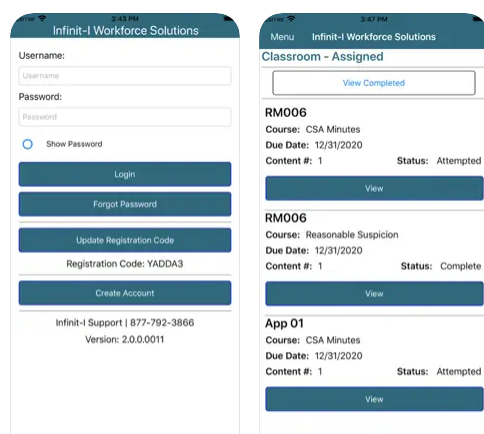Click the Wi-Fi icon on login screen

click(x=42, y=18)
